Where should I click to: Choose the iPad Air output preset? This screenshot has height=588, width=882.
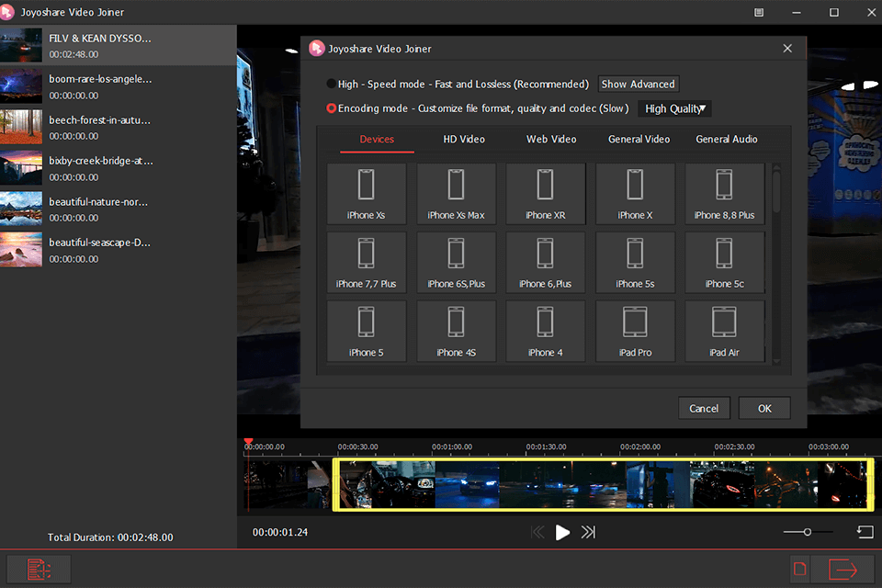pos(724,331)
